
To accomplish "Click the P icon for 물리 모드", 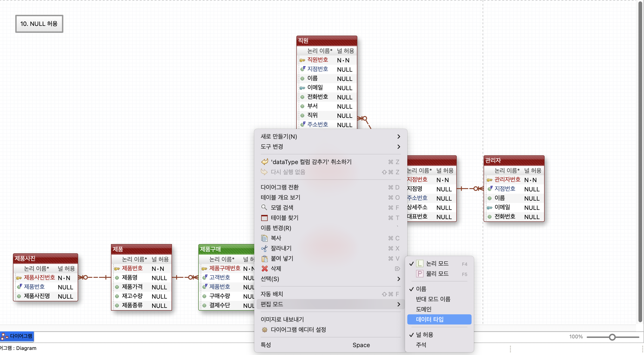I will coord(420,274).
